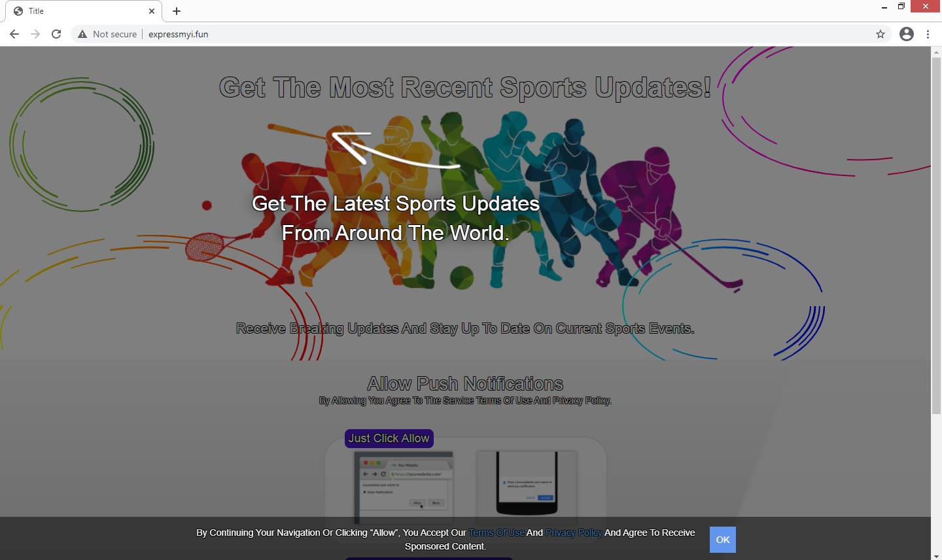The height and width of the screenshot is (560, 942).
Task: Open the Chrome profile avatar menu
Action: click(x=907, y=34)
